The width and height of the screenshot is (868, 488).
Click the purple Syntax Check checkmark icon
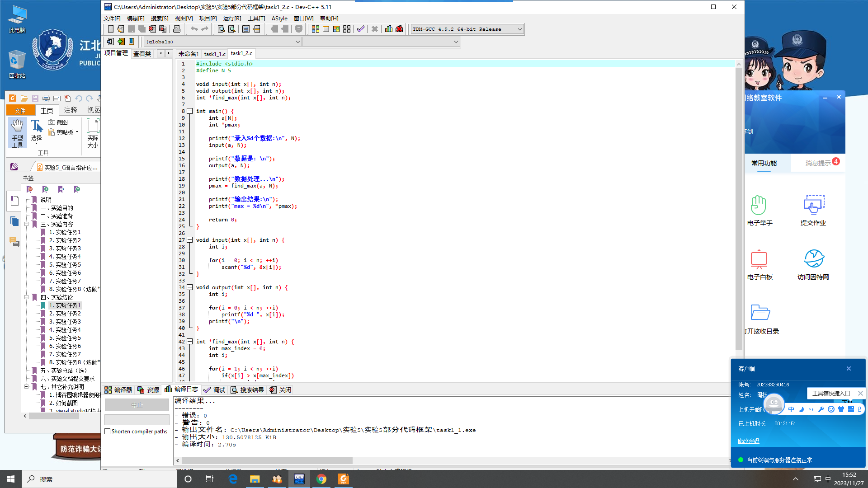pyautogui.click(x=360, y=29)
